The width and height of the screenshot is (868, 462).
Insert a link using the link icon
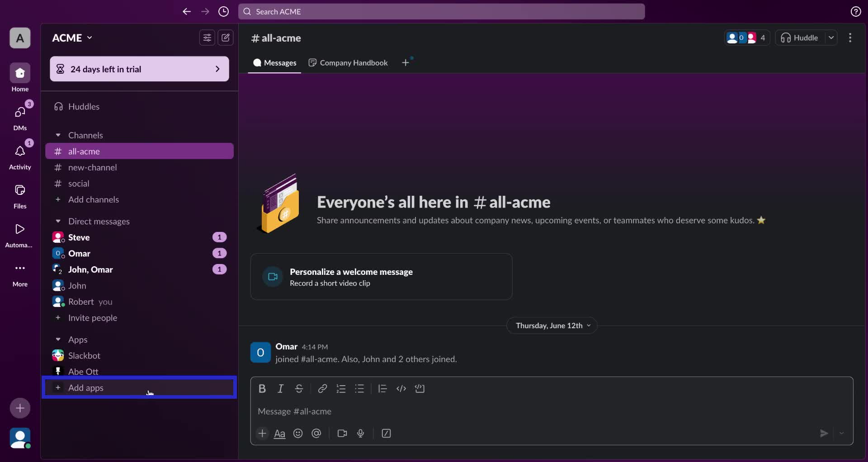[x=322, y=389]
